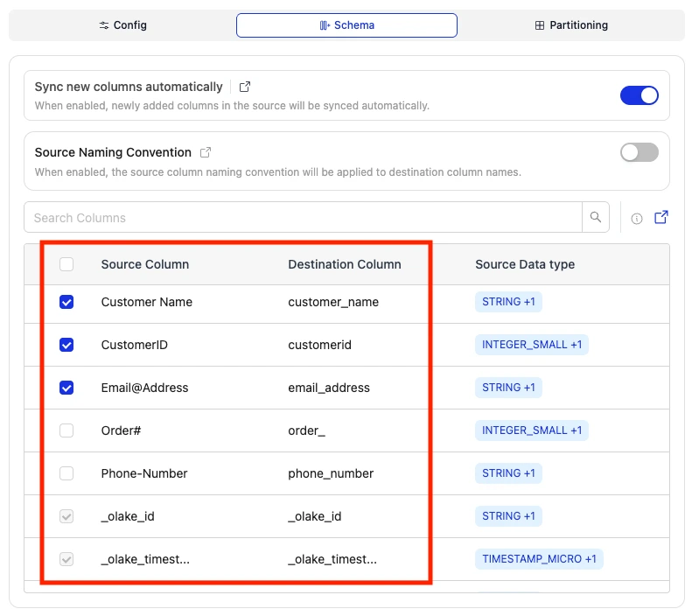Click the Schema columns icon
692x616 pixels.
pyautogui.click(x=325, y=25)
